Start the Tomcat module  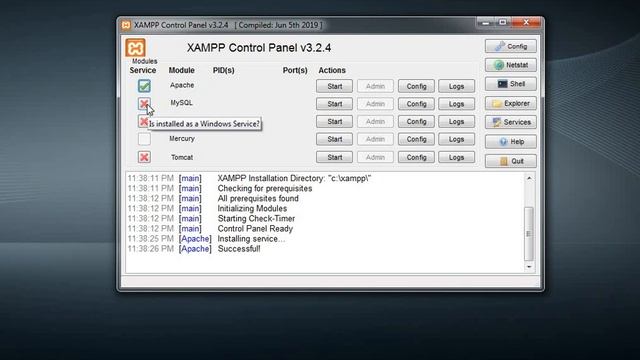(x=334, y=157)
